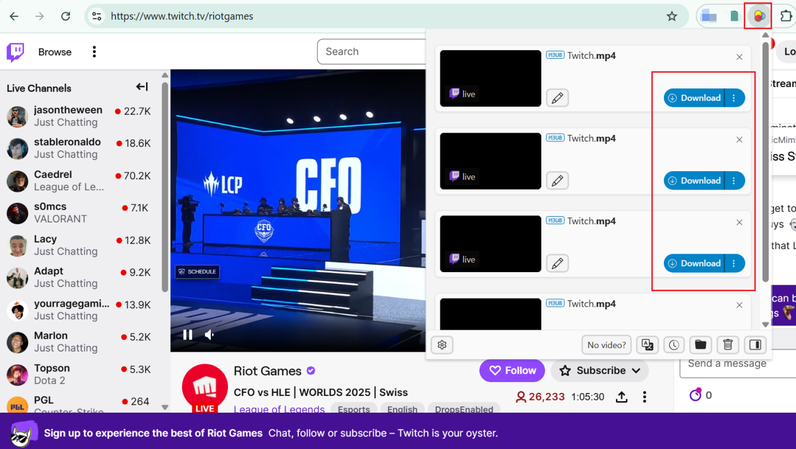This screenshot has width=796, height=449.
Task: Go to Twitch home via logo
Action: pyautogui.click(x=15, y=52)
